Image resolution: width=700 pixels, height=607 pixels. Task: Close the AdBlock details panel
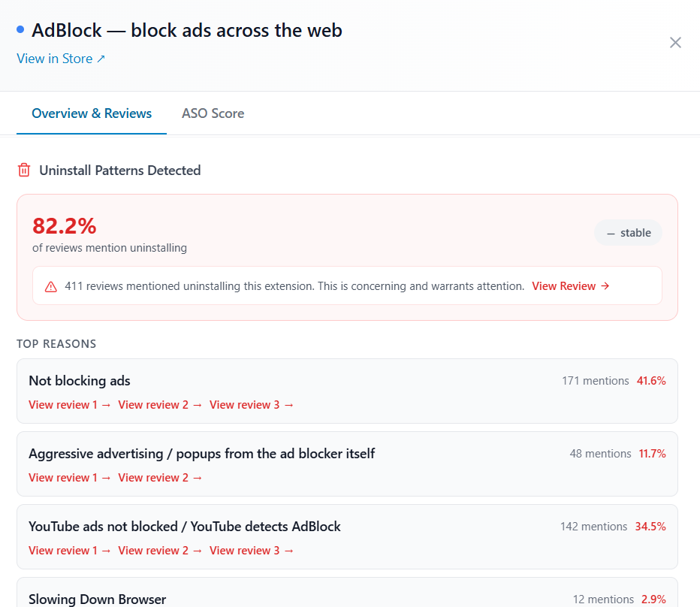click(675, 42)
